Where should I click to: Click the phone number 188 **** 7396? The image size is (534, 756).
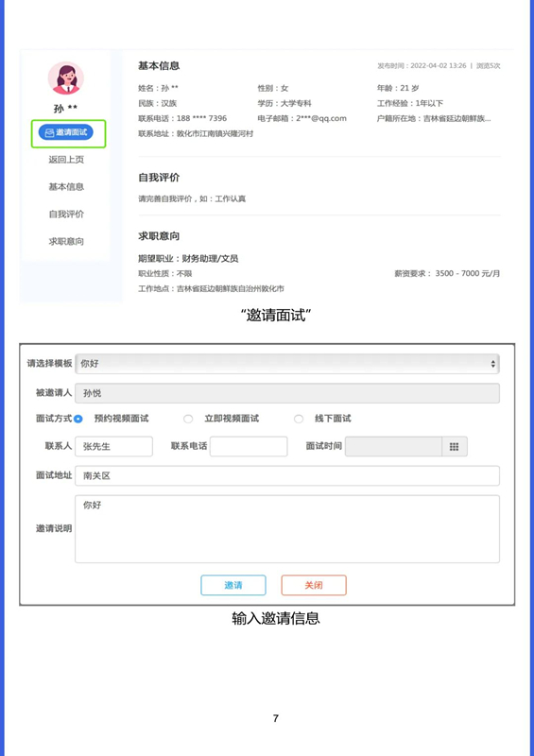tap(201, 118)
